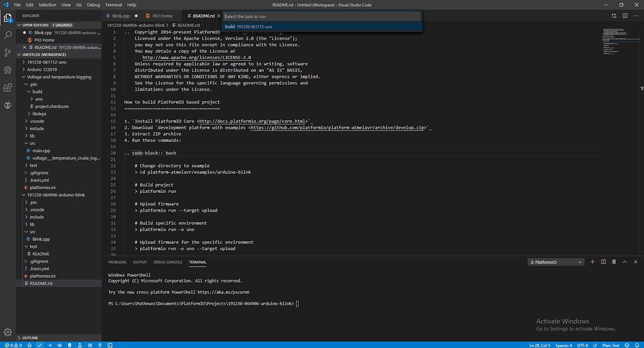Open the Debug view in activity bar
The height and width of the screenshot is (348, 644).
tap(8, 70)
